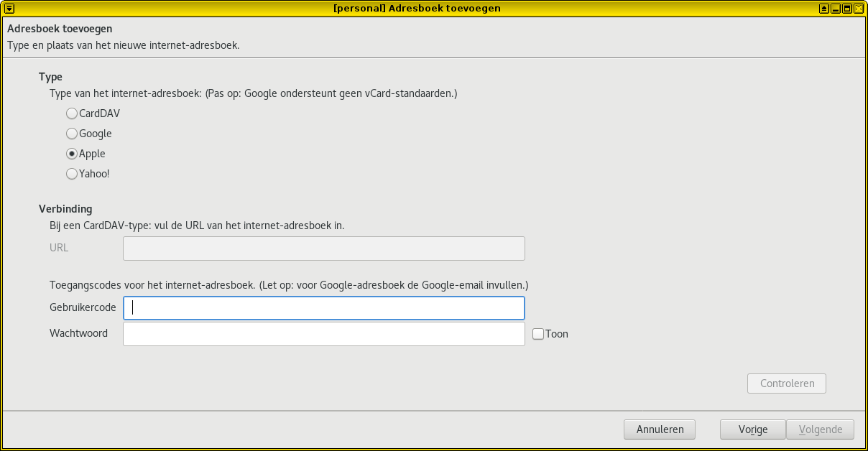Click the 'Type en plaats' subtitle text
The image size is (868, 451).
pos(123,45)
